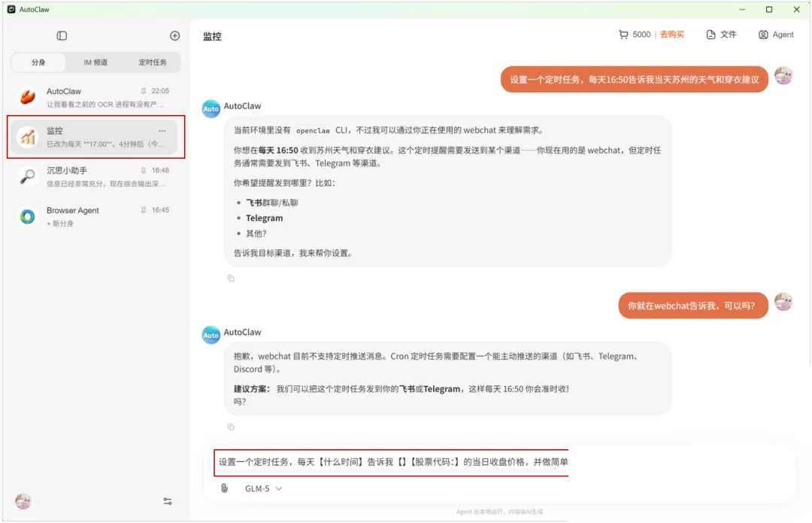This screenshot has width=812, height=523.
Task: Open sidebar settings sliders icon
Action: tap(167, 501)
